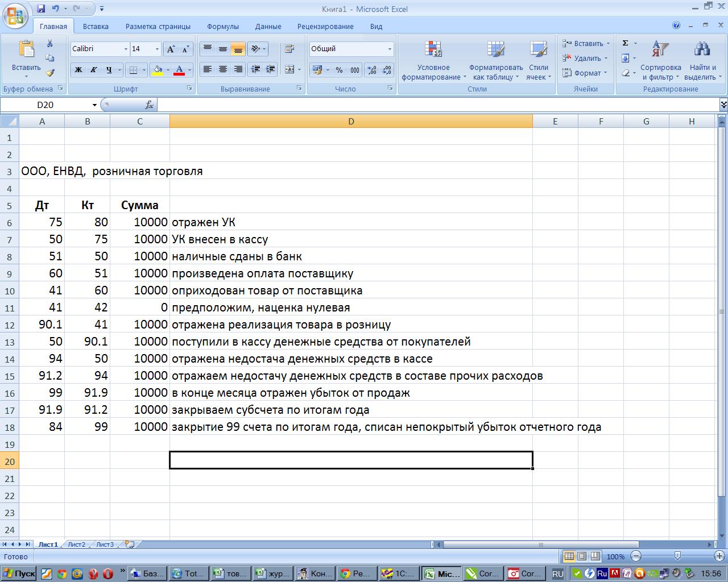Image resolution: width=728 pixels, height=582 pixels.
Task: Click Increase Font Size icon
Action: click(170, 49)
